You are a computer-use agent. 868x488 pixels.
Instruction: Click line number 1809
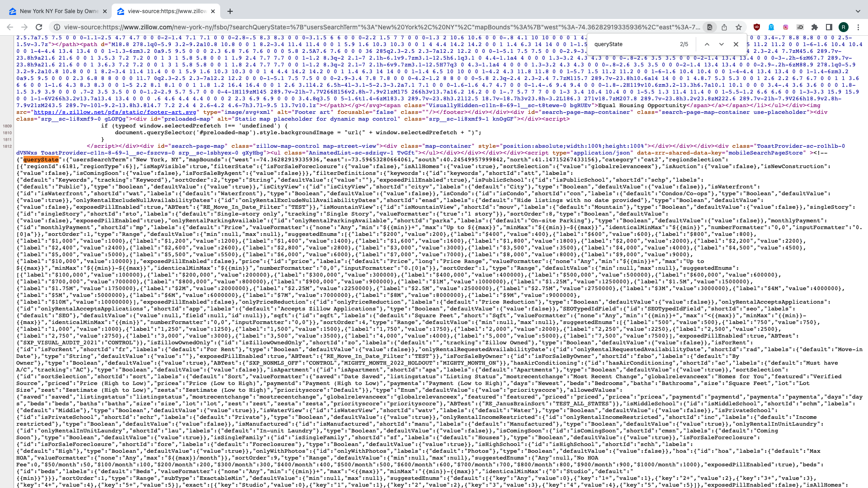pyautogui.click(x=7, y=126)
